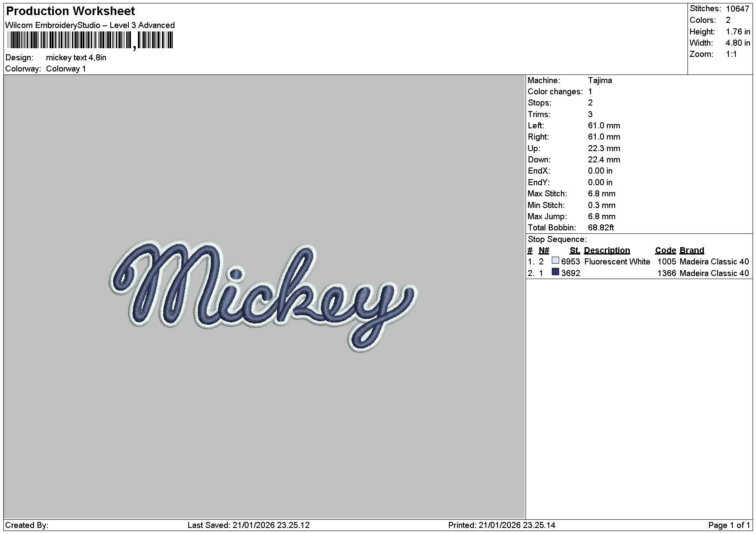Click the 'Created By:' footer label
The image size is (756, 534).
click(27, 525)
